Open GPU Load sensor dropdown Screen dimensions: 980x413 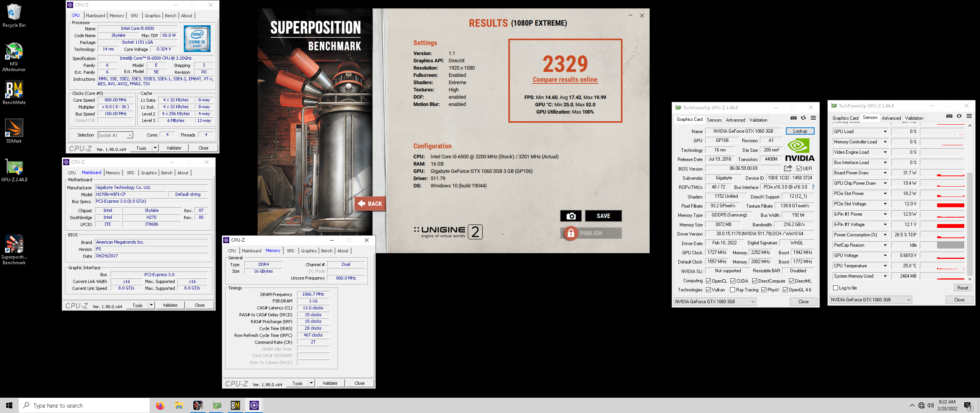click(x=885, y=132)
